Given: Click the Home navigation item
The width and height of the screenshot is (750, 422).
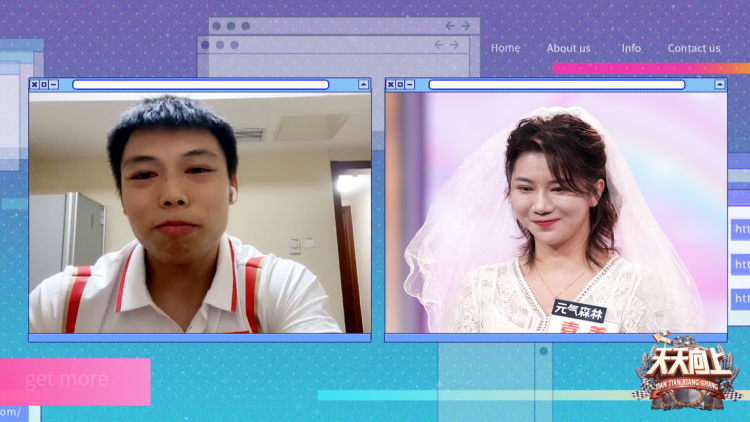Looking at the screenshot, I should [x=505, y=48].
